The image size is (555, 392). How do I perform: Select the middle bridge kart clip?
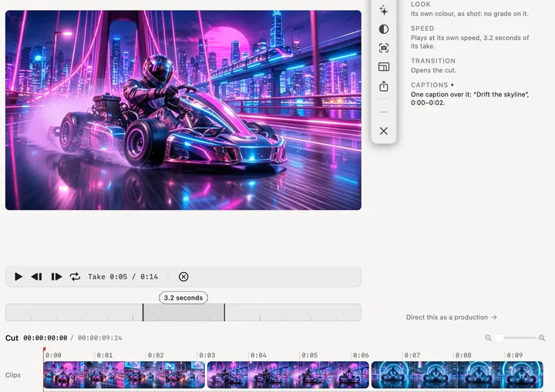pos(288,374)
